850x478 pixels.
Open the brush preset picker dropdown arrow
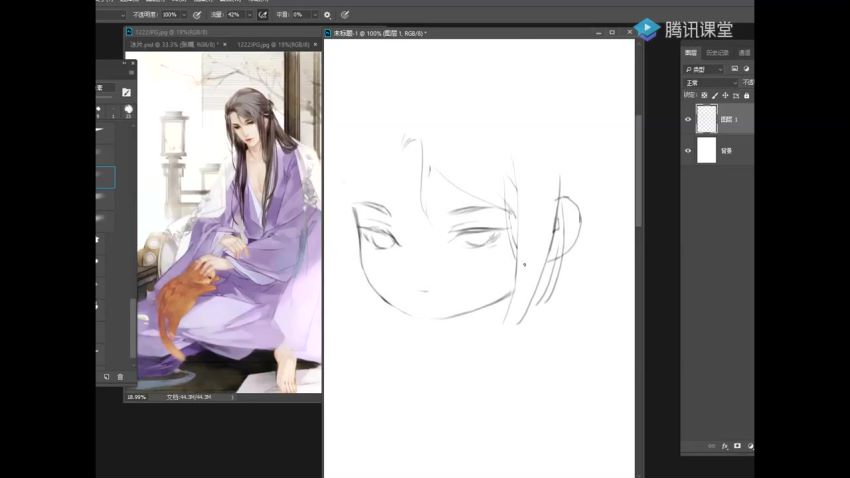tap(123, 15)
